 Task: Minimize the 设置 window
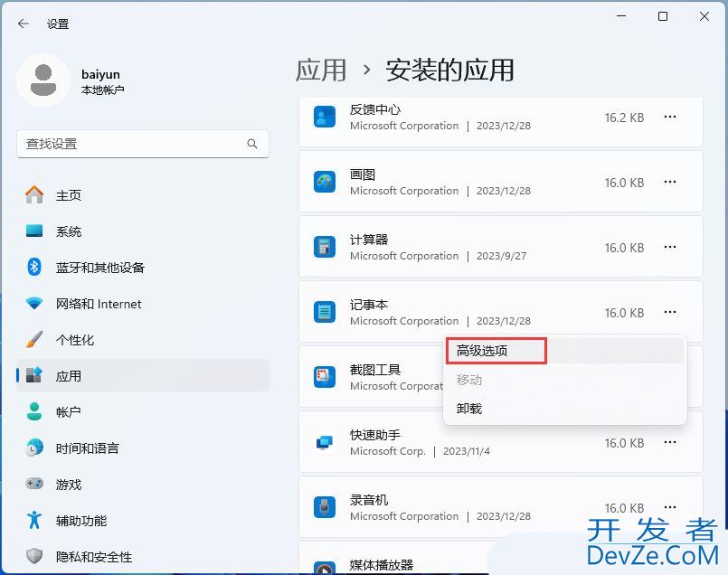coord(621,16)
